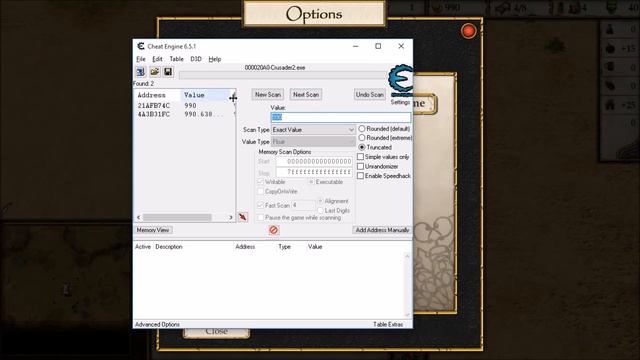Open Memory View

153,230
